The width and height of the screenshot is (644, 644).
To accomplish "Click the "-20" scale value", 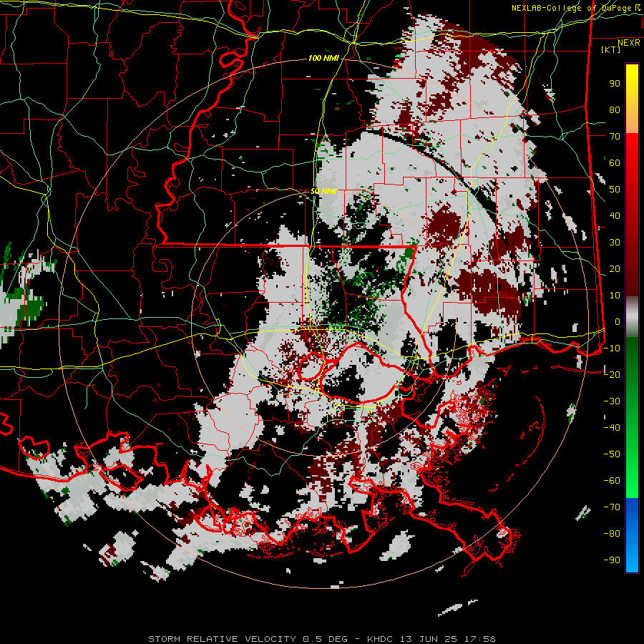I will click(612, 375).
